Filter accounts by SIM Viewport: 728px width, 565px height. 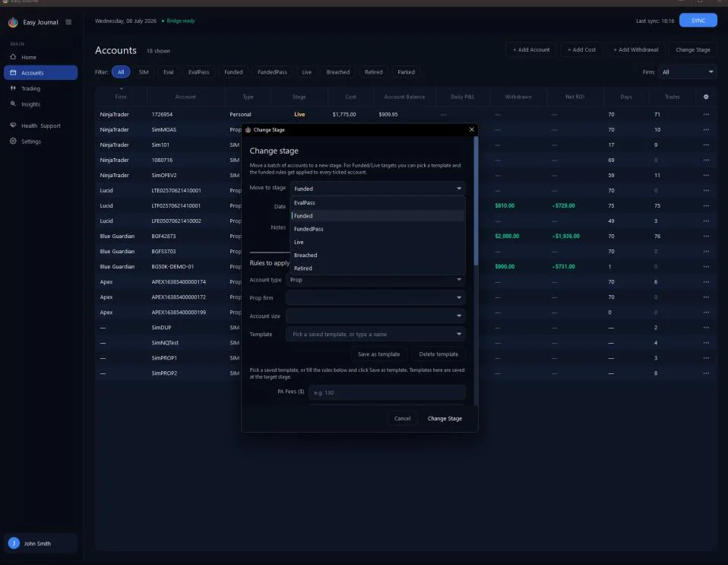[x=144, y=72]
